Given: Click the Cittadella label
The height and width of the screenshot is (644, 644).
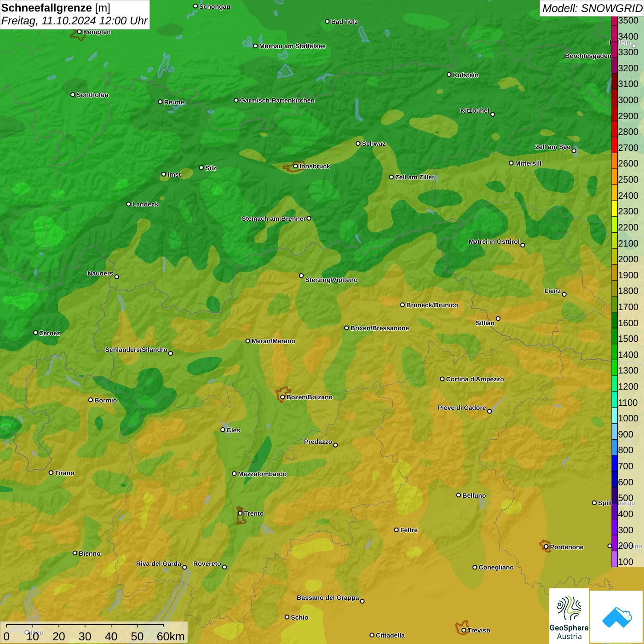Looking at the screenshot, I should 391,635.
